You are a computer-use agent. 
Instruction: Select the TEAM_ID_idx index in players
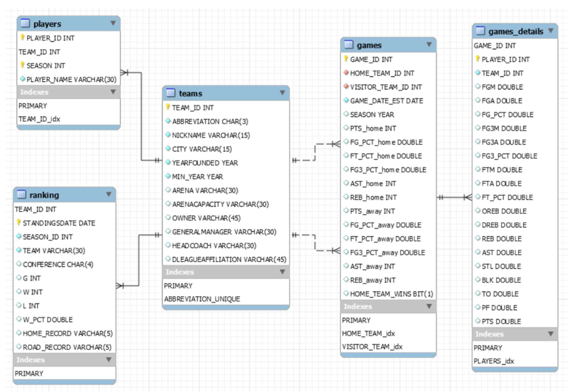click(39, 119)
